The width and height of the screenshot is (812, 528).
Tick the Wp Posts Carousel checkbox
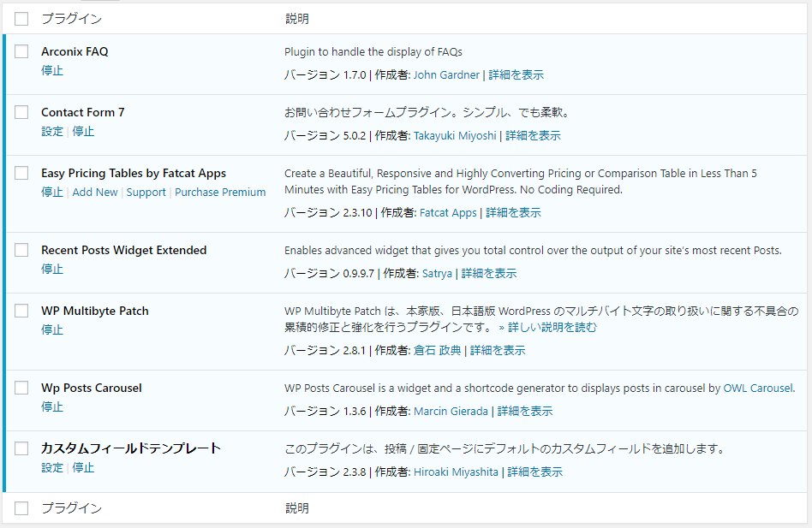[21, 388]
